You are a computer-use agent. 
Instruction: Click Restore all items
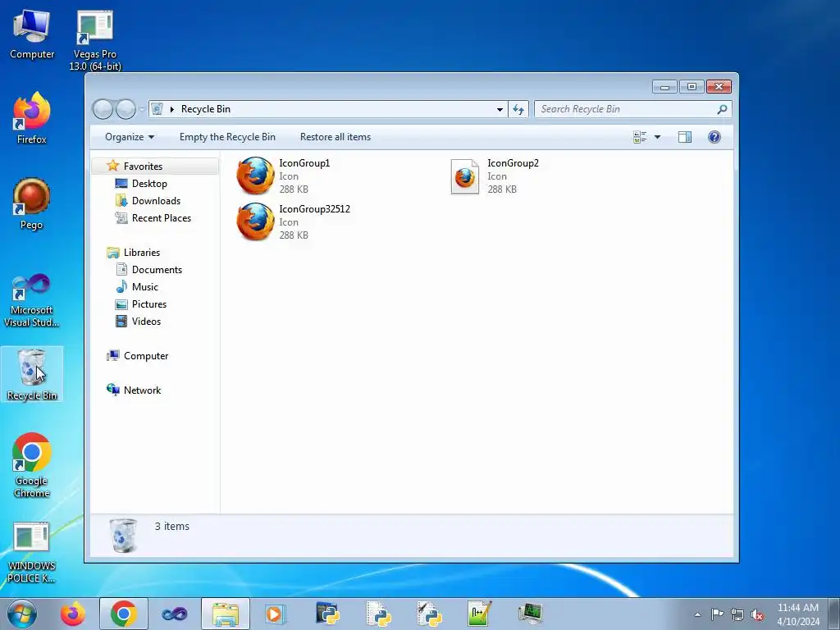tap(336, 137)
